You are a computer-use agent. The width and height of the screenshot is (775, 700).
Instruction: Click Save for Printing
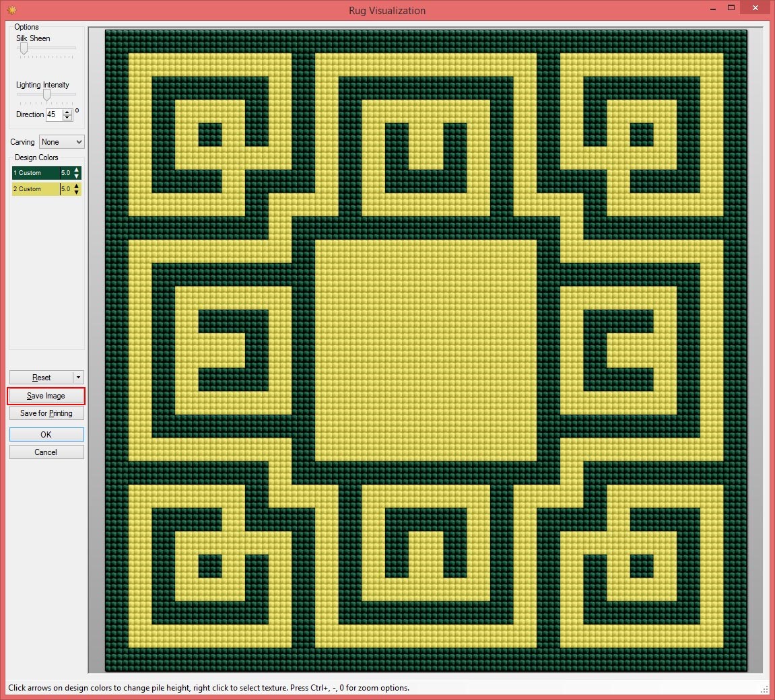click(46, 413)
